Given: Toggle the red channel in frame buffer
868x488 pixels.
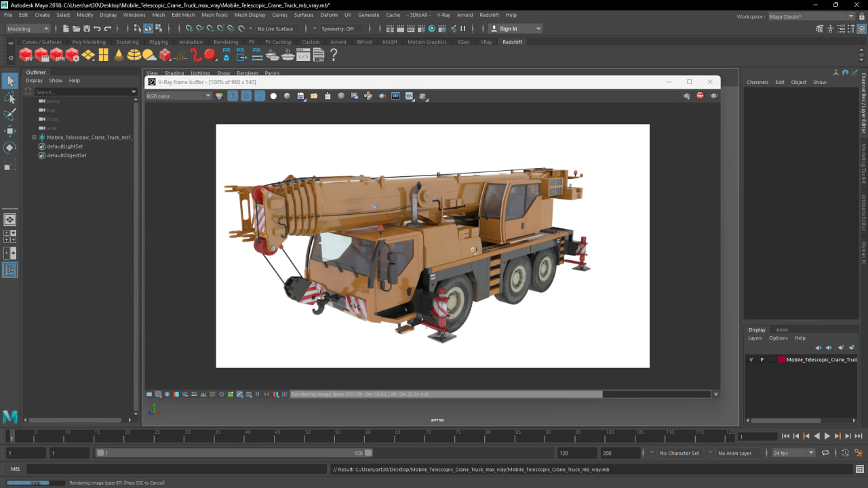Looking at the screenshot, I should coord(233,96).
